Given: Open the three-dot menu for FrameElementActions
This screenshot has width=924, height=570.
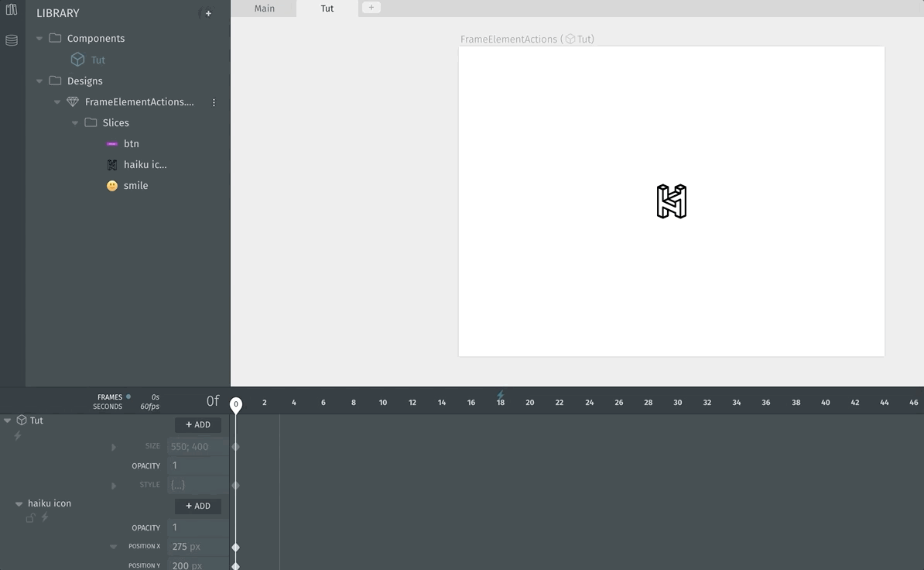Looking at the screenshot, I should tap(214, 102).
